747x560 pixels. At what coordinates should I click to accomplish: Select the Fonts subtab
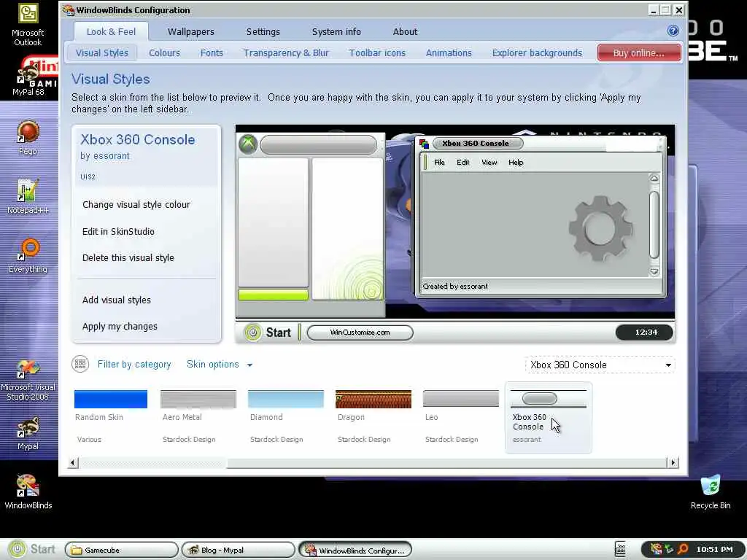coord(212,52)
